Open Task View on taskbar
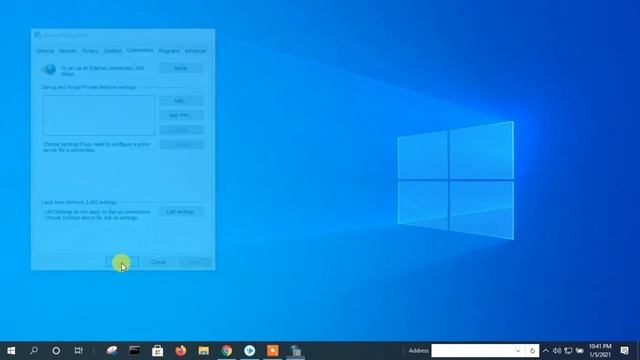 (79, 351)
